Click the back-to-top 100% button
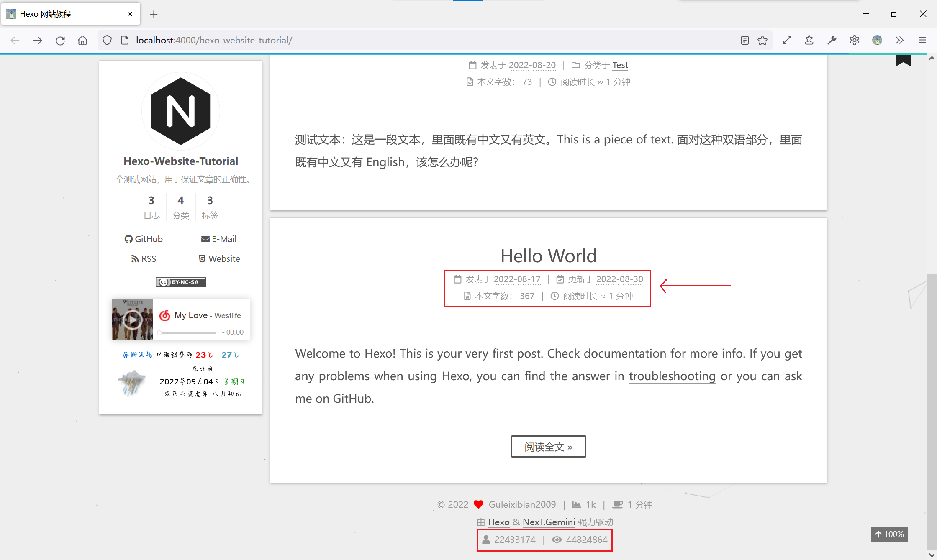937x560 pixels. tap(889, 534)
